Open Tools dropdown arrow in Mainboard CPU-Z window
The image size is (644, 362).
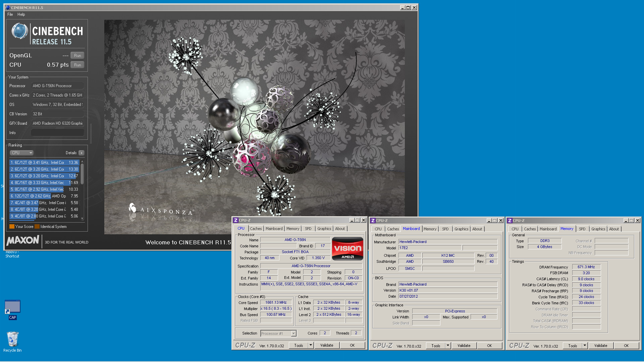coord(448,346)
